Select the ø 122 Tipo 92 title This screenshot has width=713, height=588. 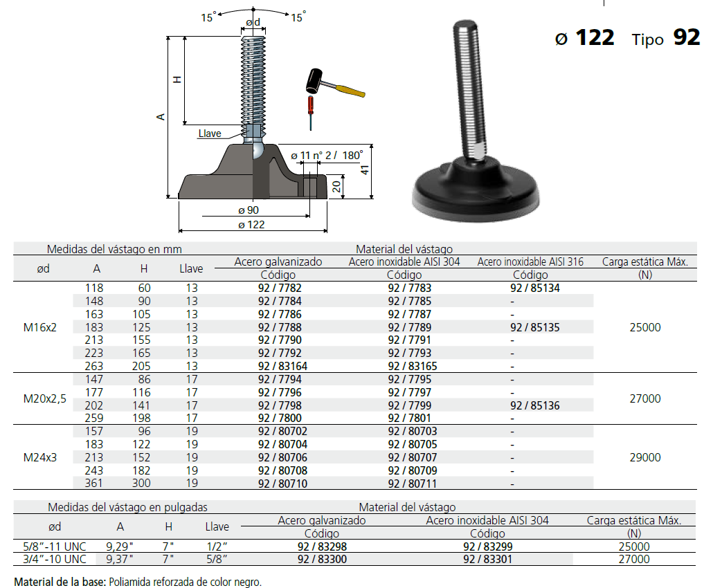pos(628,38)
